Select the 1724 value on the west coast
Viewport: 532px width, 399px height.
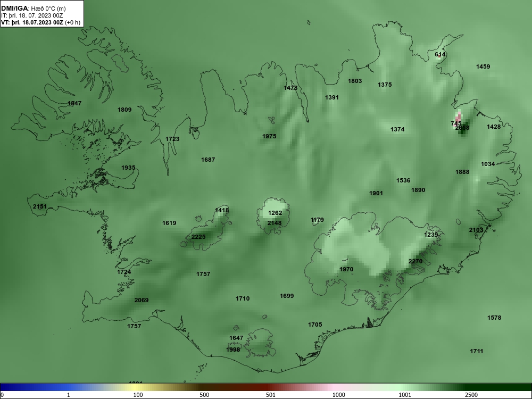pyautogui.click(x=124, y=272)
